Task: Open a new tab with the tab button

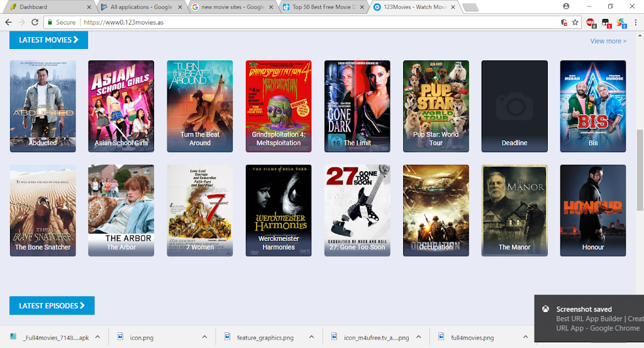Action: [x=470, y=7]
